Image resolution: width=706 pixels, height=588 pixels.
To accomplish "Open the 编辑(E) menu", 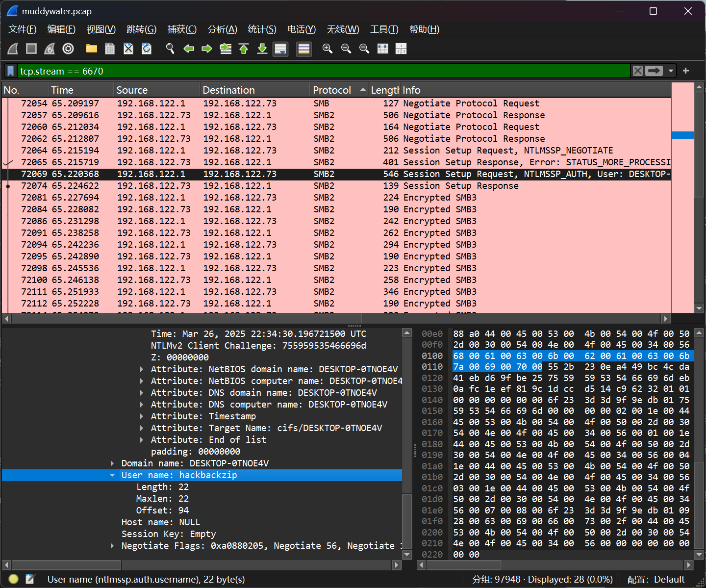I will coord(61,29).
